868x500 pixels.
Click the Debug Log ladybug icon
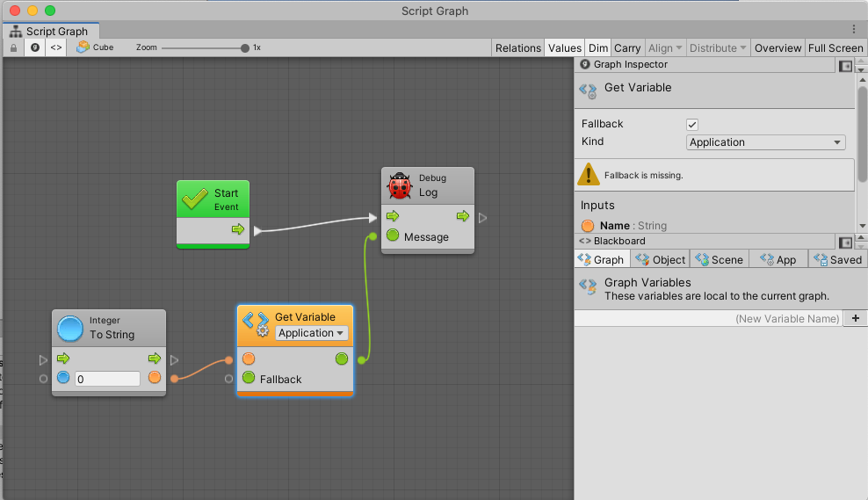400,185
